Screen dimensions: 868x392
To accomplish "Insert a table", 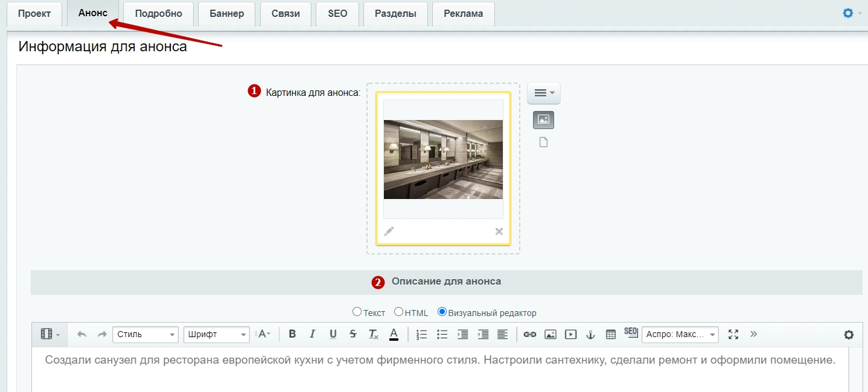I will coord(611,334).
